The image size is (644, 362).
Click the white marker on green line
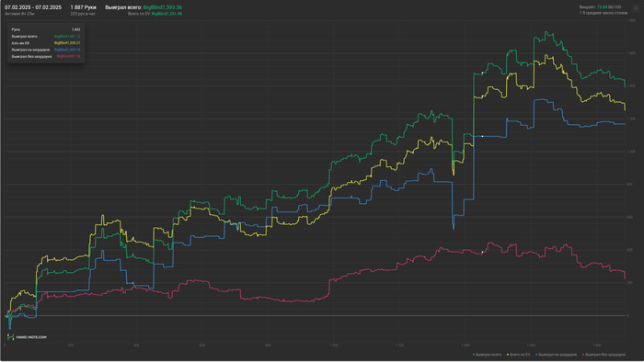[483, 73]
